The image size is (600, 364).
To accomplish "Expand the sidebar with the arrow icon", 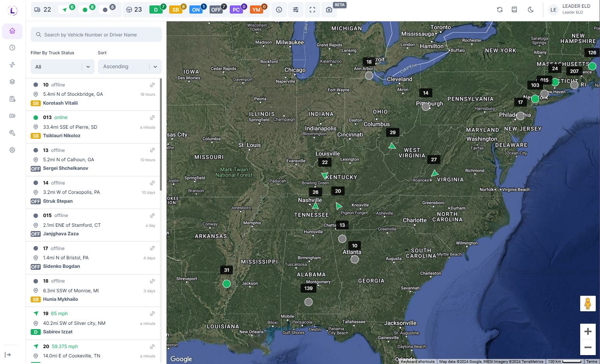I will 8,355.
